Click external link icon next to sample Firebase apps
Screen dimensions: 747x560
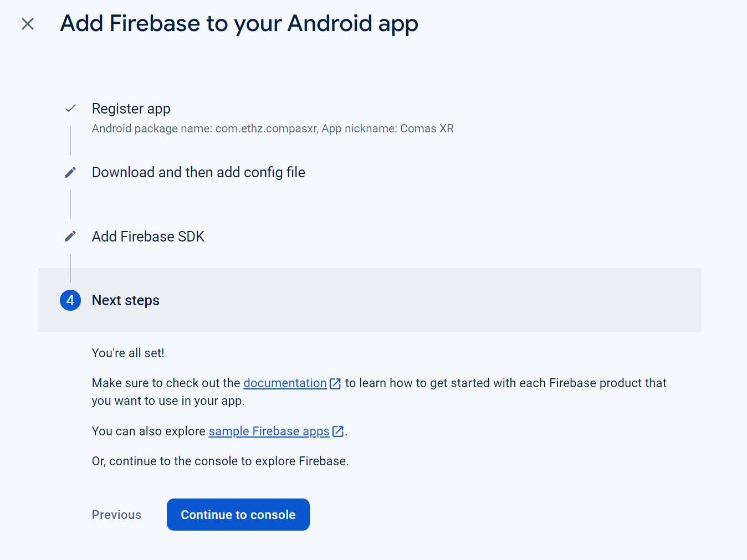[x=338, y=431]
